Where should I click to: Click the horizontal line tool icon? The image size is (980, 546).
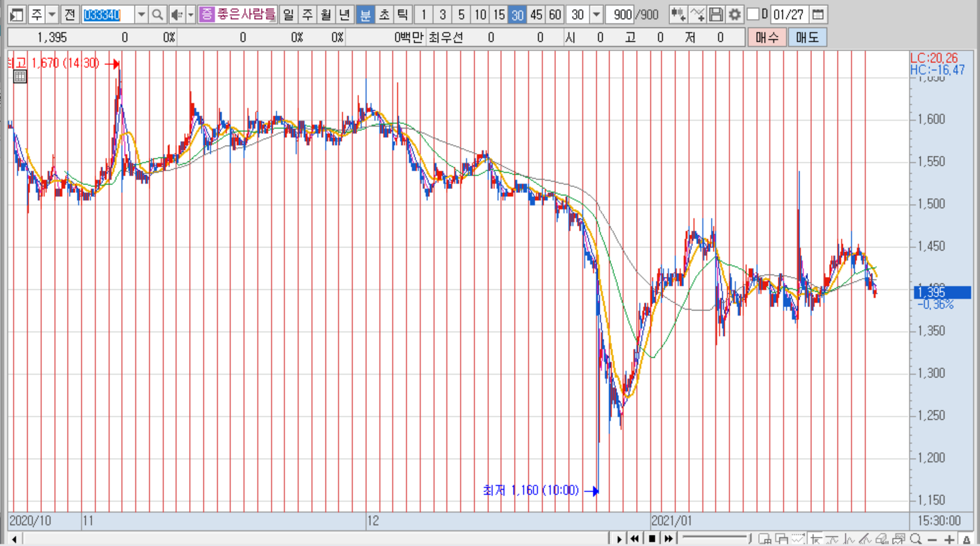pyautogui.click(x=832, y=539)
